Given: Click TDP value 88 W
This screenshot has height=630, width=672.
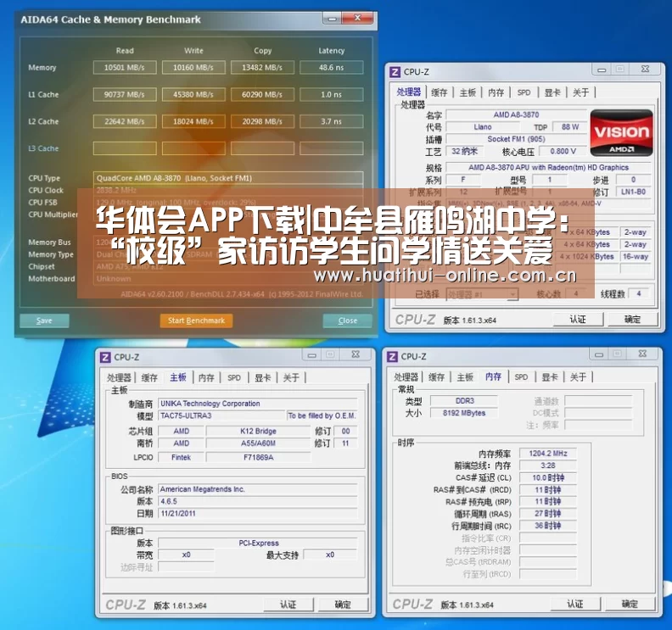Looking at the screenshot, I should coord(569,127).
